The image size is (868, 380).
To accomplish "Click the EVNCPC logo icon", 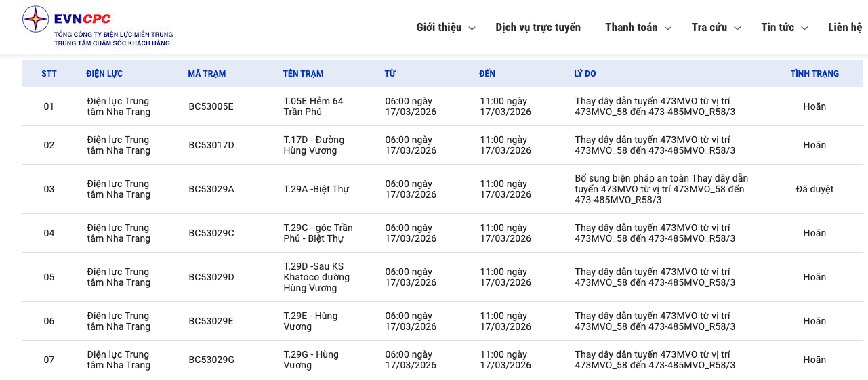I will click(35, 19).
